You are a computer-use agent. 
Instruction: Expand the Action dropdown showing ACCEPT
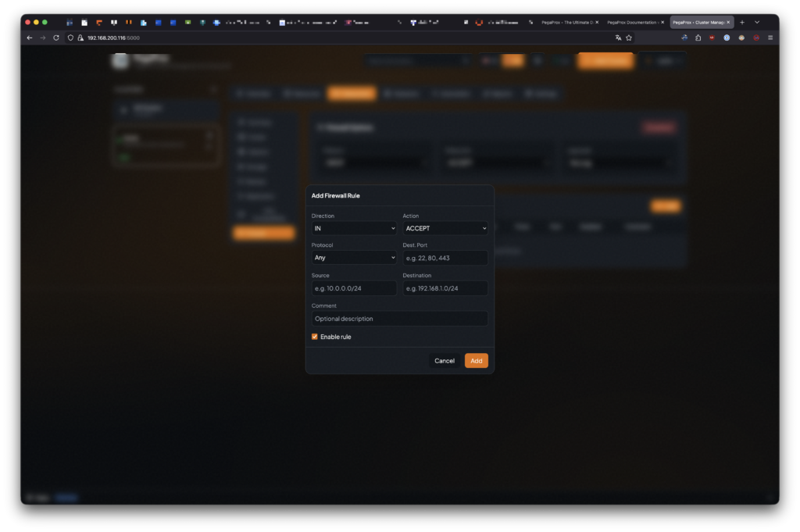pos(445,228)
